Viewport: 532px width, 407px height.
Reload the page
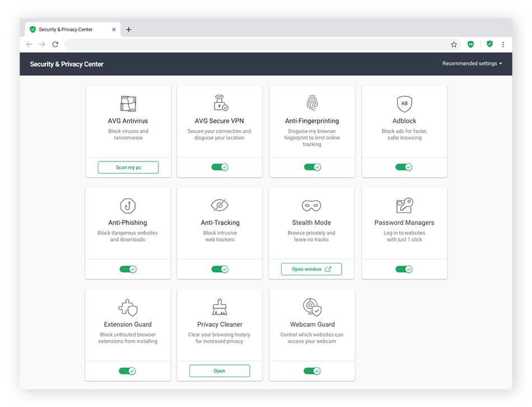point(55,44)
